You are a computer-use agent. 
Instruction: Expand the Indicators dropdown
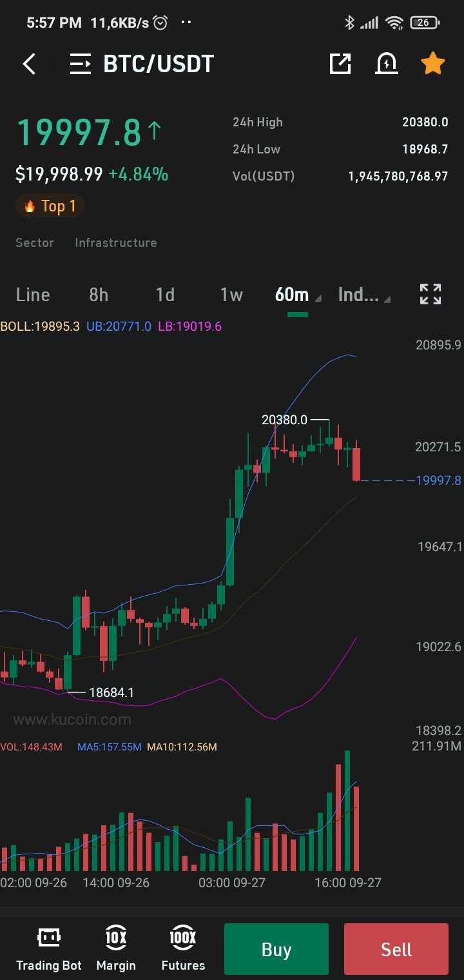(364, 295)
